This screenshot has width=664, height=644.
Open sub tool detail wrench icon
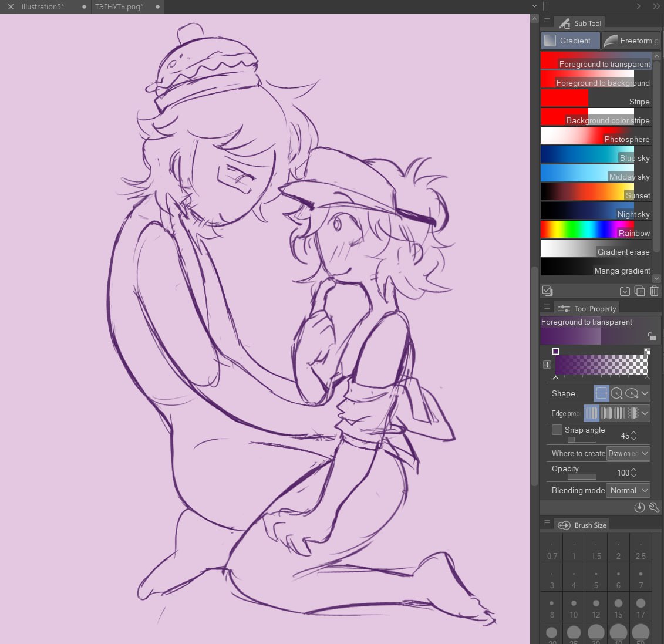[x=654, y=507]
